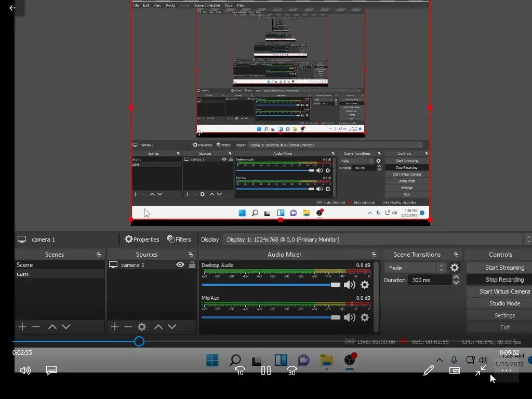Screen dimensions: 532x399
Task: Click the Stop Recording button
Action: (x=499, y=280)
